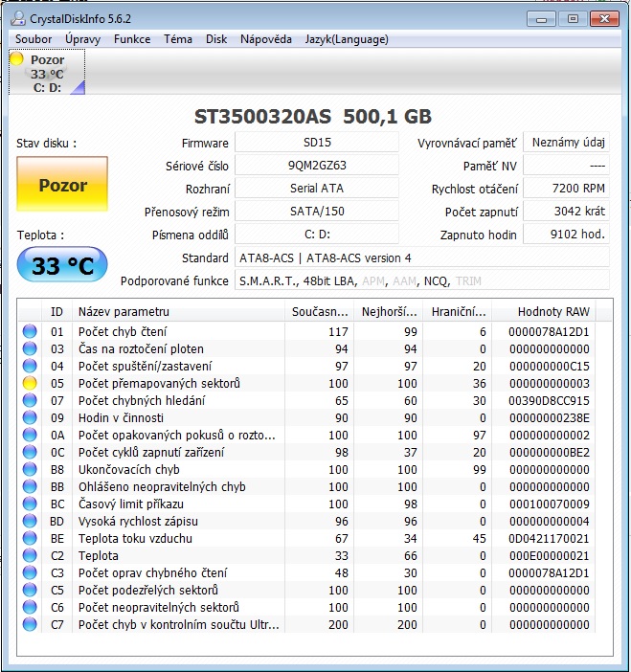Click the Serial ATA interface field
The width and height of the screenshot is (631, 672).
[317, 189]
